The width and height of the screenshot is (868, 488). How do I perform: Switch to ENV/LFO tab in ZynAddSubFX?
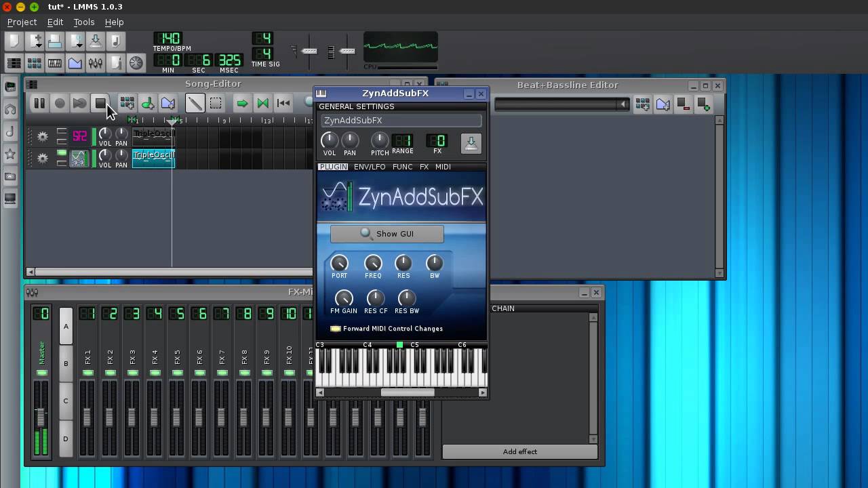pos(370,167)
